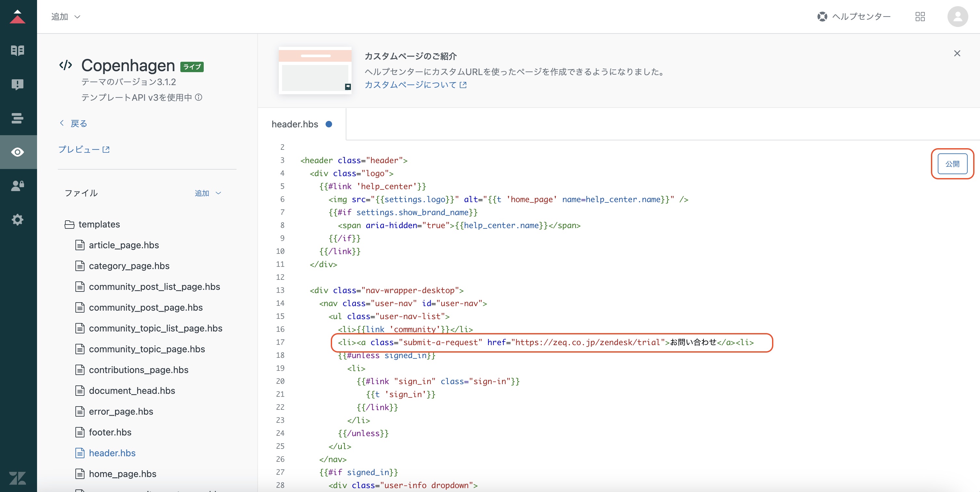Image resolution: width=980 pixels, height=492 pixels.
Task: Open the arrange content sidebar icon
Action: 18,118
